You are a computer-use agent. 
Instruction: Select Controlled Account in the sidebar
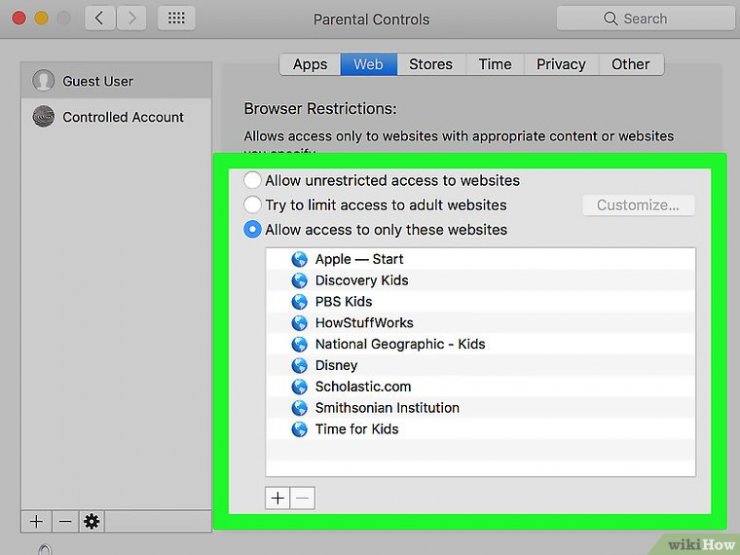click(x=116, y=116)
